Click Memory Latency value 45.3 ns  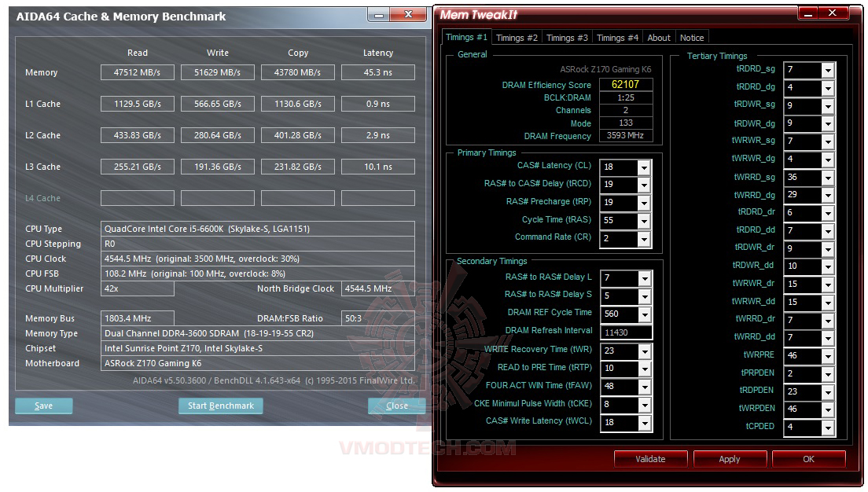coord(378,72)
